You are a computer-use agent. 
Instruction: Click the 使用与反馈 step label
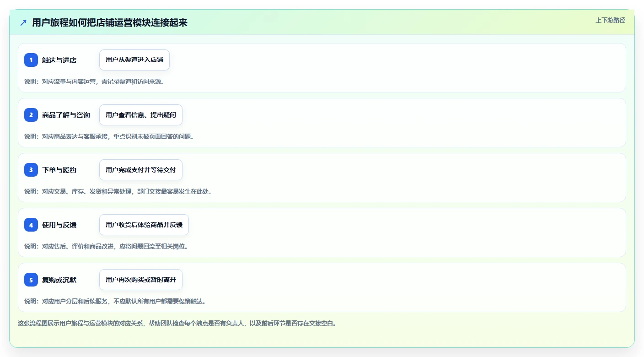(59, 225)
